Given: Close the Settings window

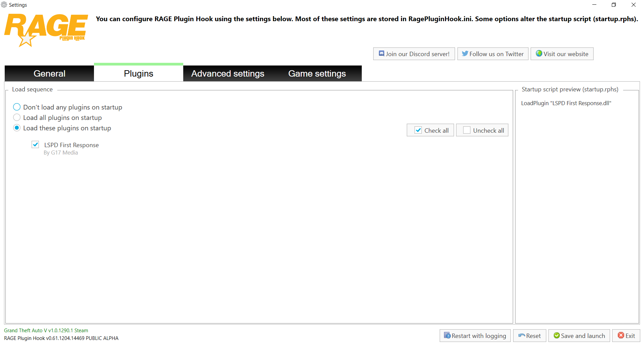Looking at the screenshot, I should [634, 5].
